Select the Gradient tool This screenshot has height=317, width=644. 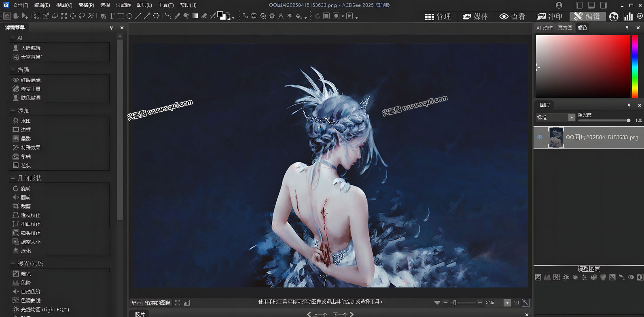coord(195,16)
